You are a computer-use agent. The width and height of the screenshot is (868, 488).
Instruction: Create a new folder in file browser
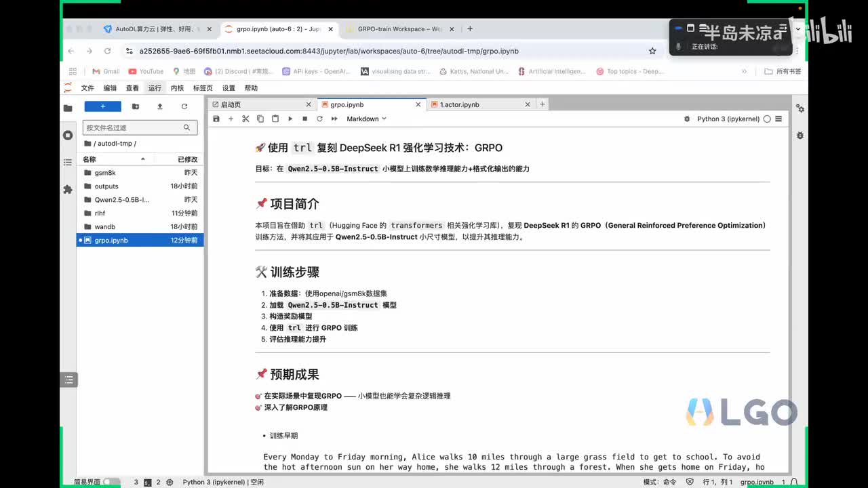[136, 106]
